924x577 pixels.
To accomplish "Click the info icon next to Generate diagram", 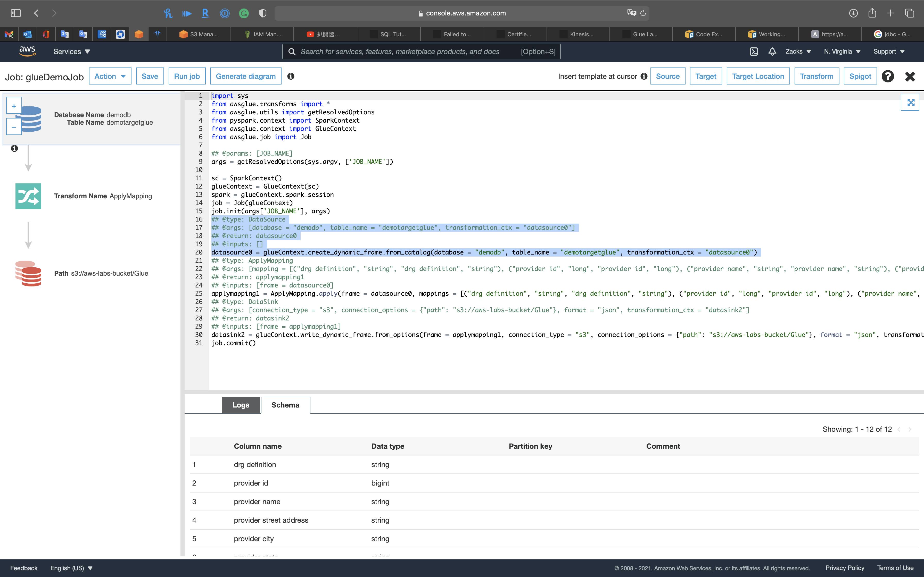I will pyautogui.click(x=291, y=76).
